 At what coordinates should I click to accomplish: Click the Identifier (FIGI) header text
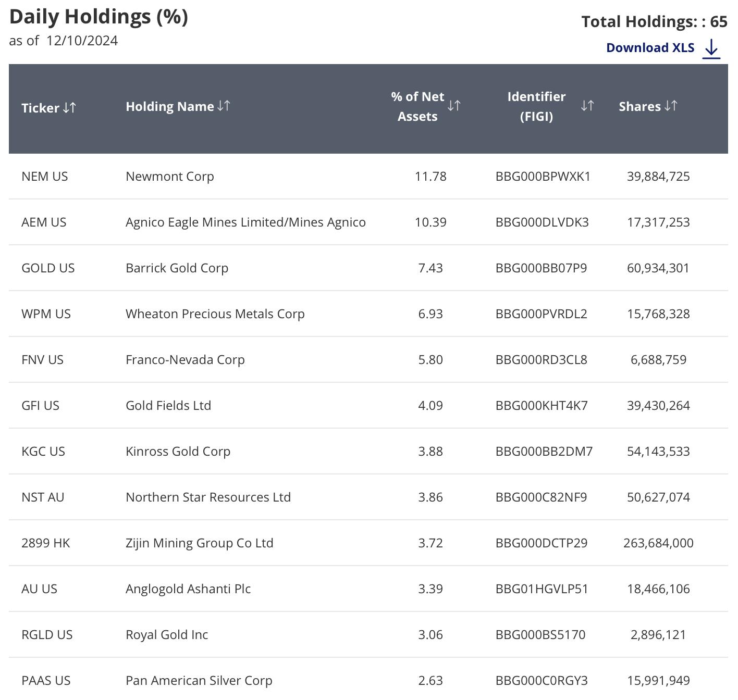point(536,106)
